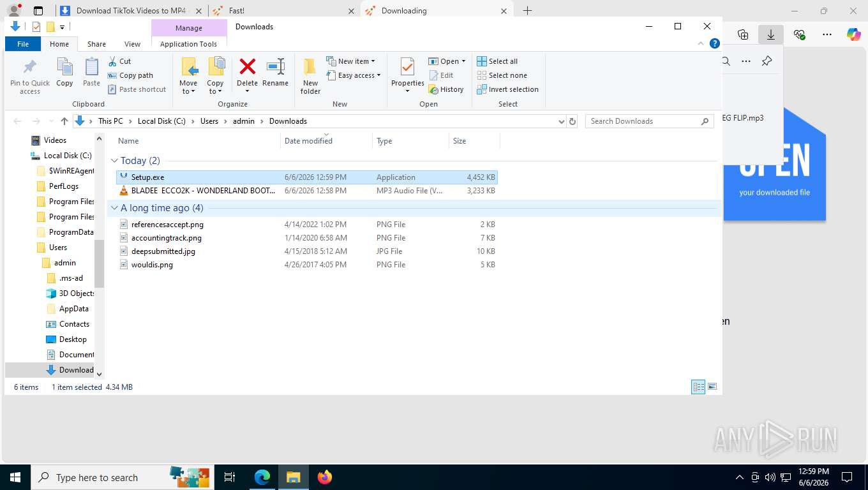Cut the selected file
The image size is (868, 490).
click(x=119, y=61)
